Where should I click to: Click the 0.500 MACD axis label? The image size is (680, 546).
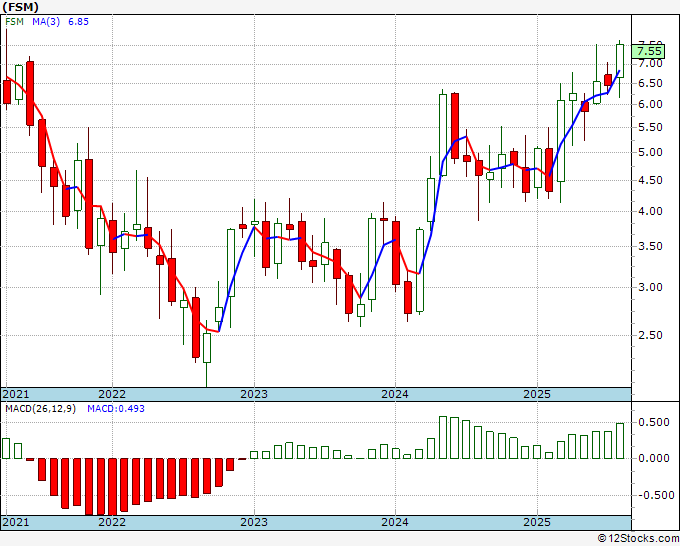click(654, 422)
